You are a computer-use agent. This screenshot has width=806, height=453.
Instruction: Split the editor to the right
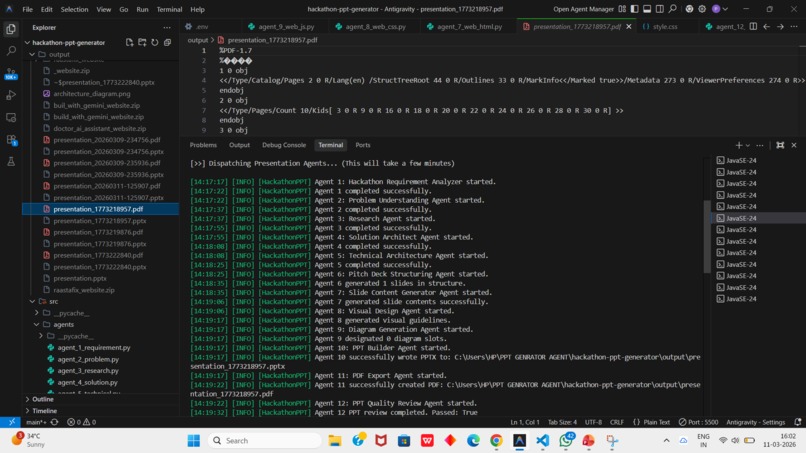[753, 26]
